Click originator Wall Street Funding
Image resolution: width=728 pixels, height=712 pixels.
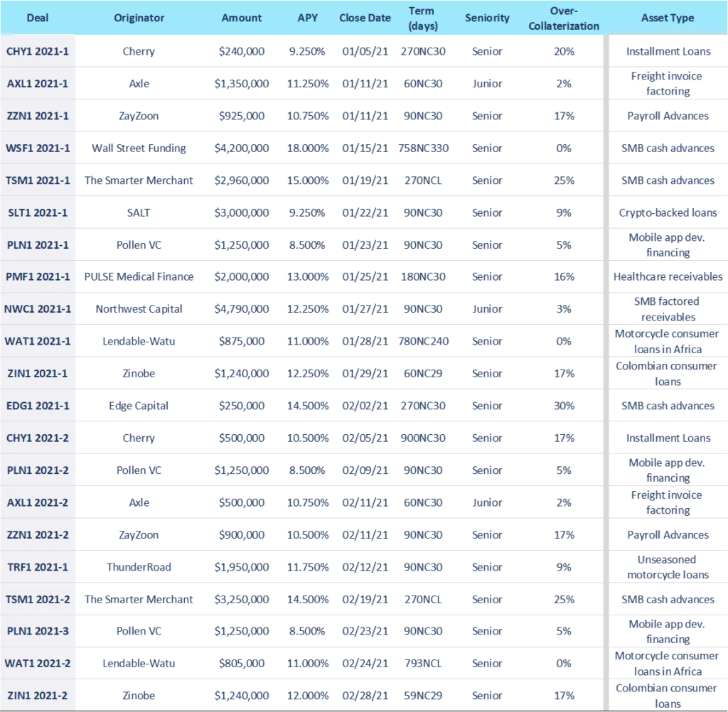(x=139, y=148)
